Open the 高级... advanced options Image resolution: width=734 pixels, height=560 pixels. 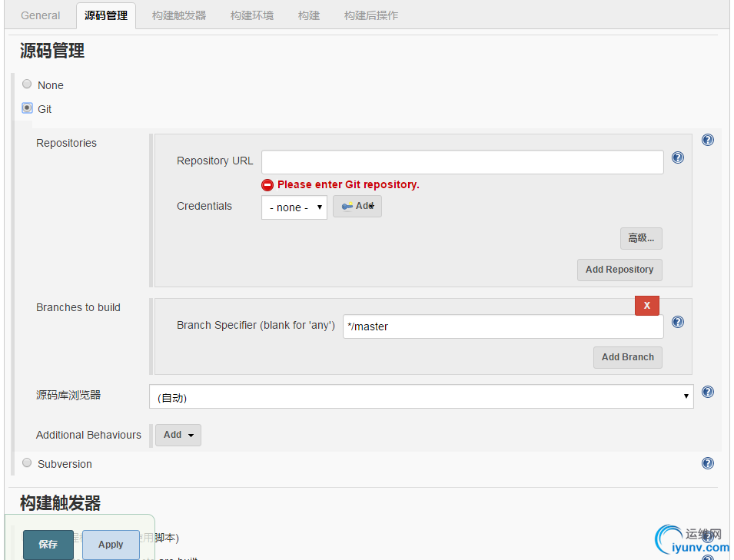coord(641,239)
